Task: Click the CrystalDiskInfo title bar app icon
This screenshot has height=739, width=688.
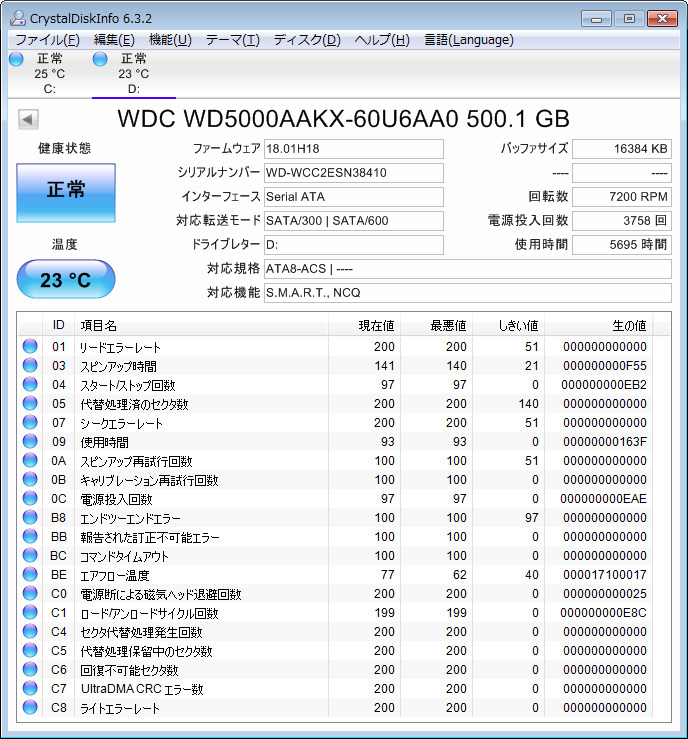Action: click(x=17, y=18)
